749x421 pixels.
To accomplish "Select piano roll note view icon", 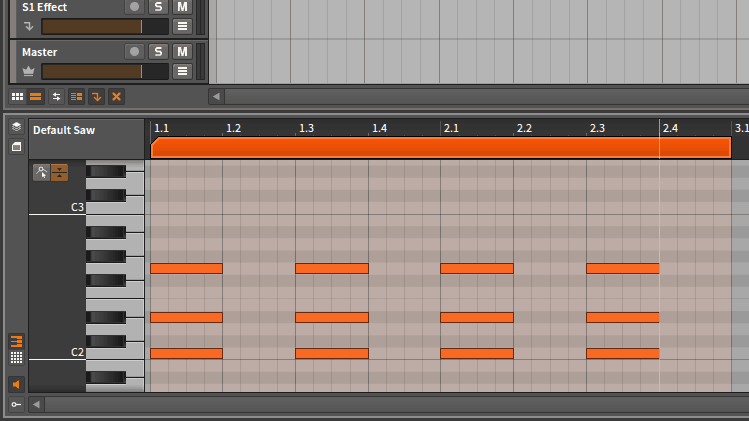I will (16, 341).
